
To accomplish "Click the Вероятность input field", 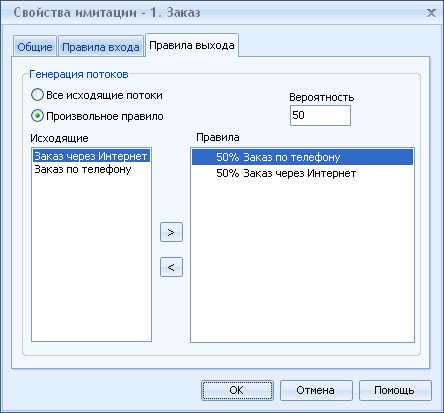I will point(320,115).
